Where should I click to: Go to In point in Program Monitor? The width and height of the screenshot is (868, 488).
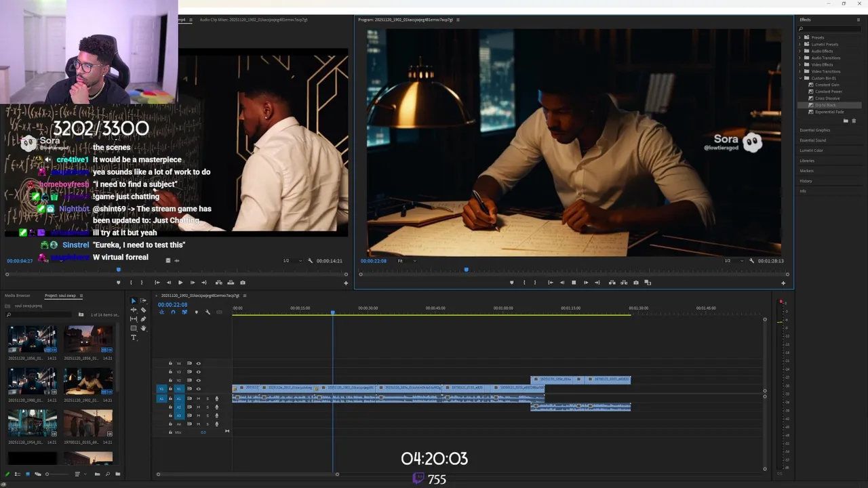(551, 283)
